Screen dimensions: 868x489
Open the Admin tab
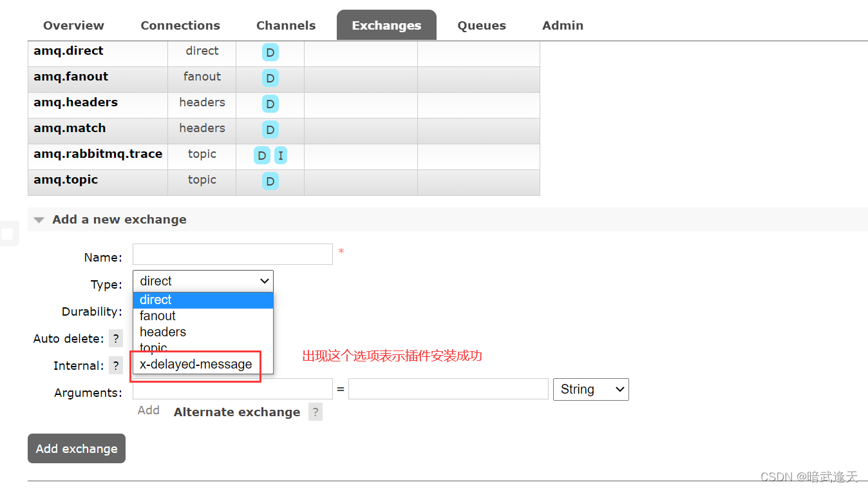click(x=562, y=25)
